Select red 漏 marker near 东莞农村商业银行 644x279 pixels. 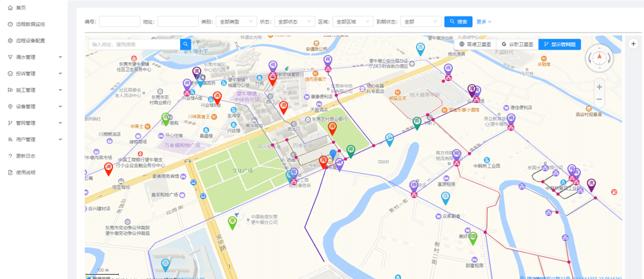[x=332, y=128]
